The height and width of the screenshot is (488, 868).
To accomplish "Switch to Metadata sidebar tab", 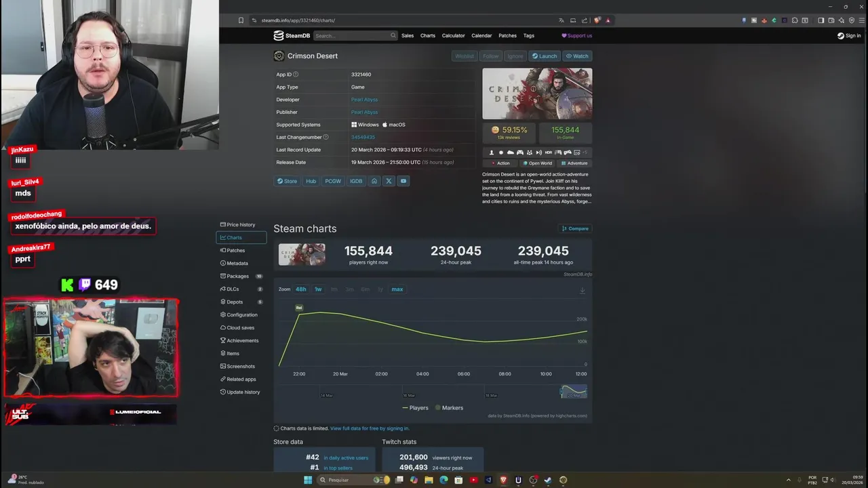I will [241, 263].
